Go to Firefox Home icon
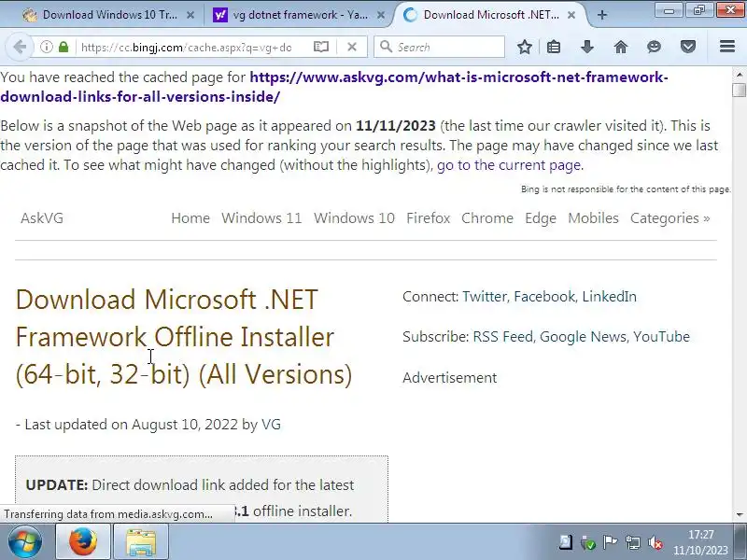The width and height of the screenshot is (747, 560). [621, 47]
